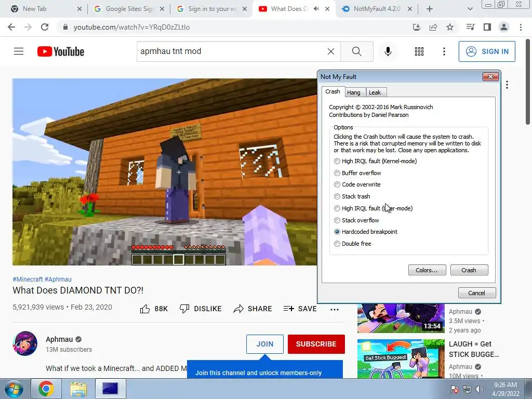The height and width of the screenshot is (399, 532).
Task: Open Aphmau channel name link
Action: [x=59, y=339]
